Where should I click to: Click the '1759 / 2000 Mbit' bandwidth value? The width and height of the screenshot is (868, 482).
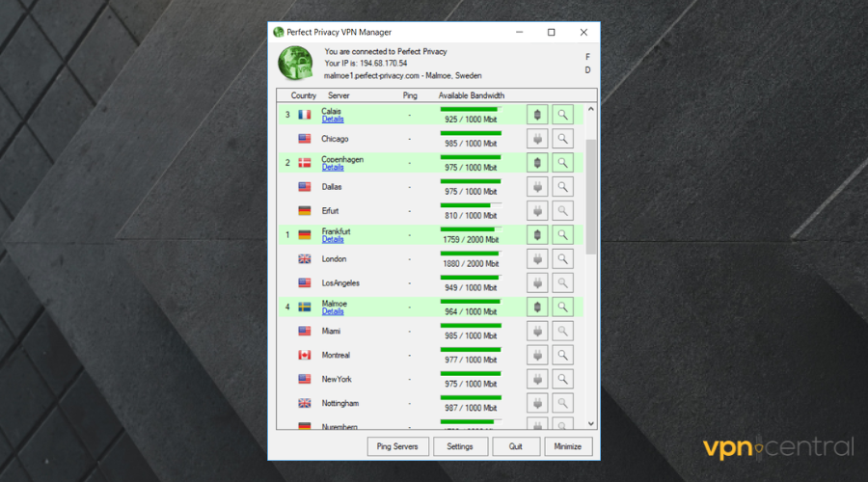tap(471, 240)
